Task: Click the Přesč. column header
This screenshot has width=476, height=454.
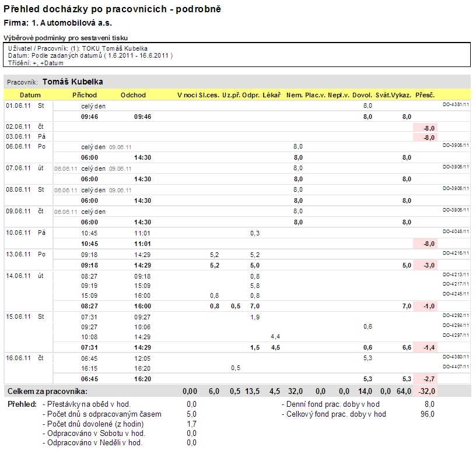Action: click(x=425, y=95)
